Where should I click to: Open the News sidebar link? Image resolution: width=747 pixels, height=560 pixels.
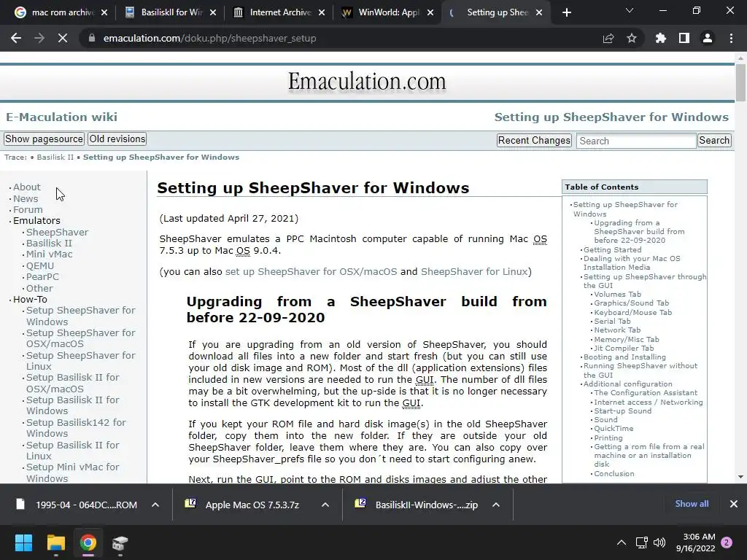pyautogui.click(x=26, y=198)
